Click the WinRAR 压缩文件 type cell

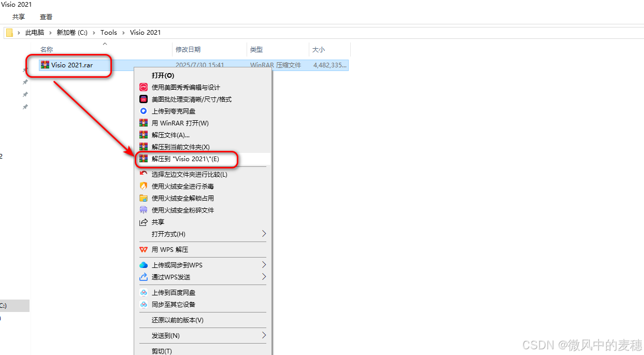pyautogui.click(x=276, y=65)
